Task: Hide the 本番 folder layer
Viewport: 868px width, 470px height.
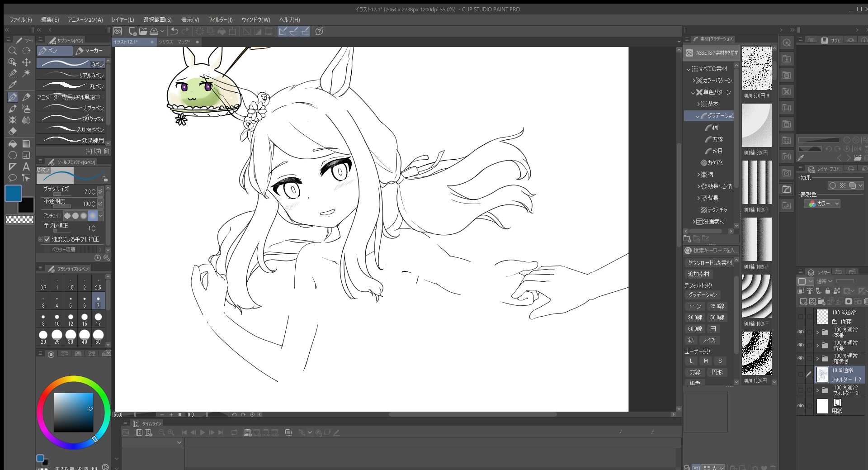Action: [801, 332]
